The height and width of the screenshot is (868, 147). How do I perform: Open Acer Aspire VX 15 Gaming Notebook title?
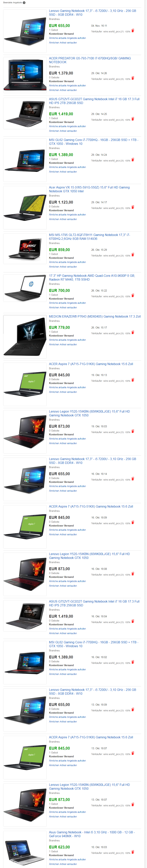(x=89, y=189)
